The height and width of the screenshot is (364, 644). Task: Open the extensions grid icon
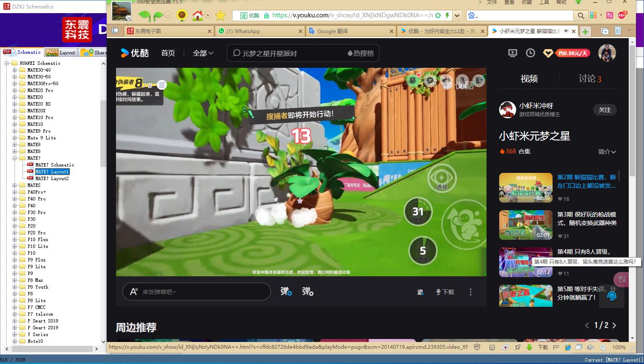coord(593,15)
